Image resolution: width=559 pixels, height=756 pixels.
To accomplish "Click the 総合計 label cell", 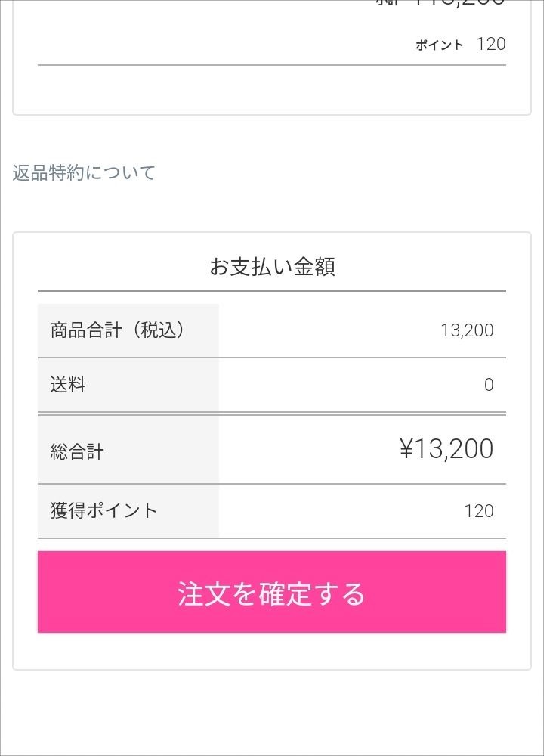I will (77, 451).
